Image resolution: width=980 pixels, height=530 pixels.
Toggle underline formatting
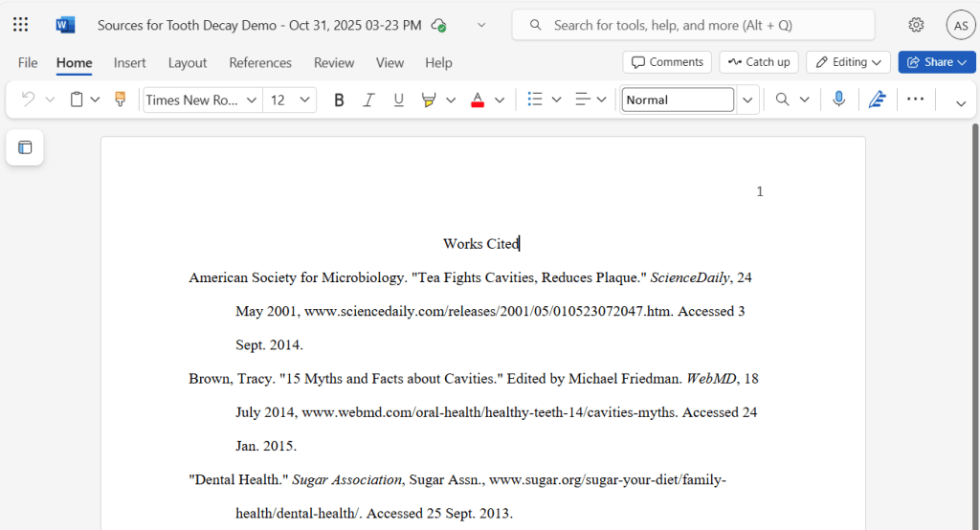399,100
